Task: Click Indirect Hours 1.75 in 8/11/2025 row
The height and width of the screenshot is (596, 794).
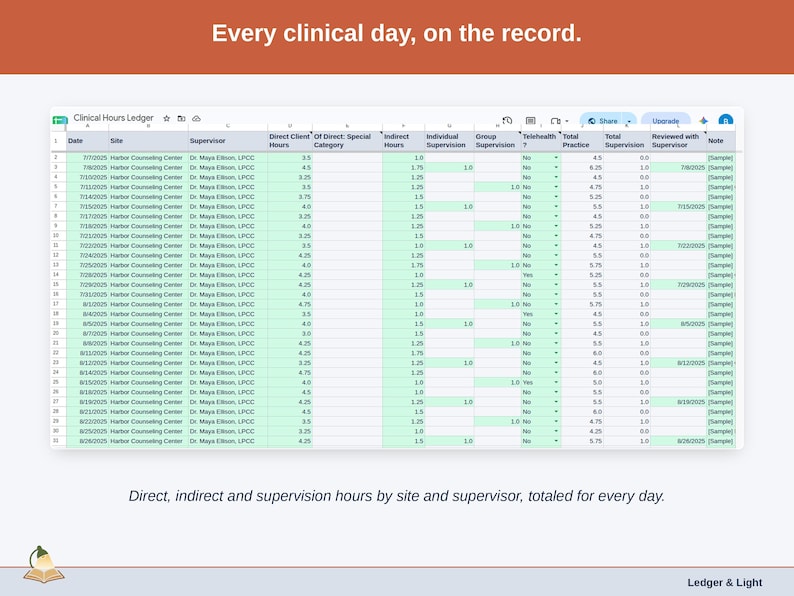Action: tap(404, 353)
